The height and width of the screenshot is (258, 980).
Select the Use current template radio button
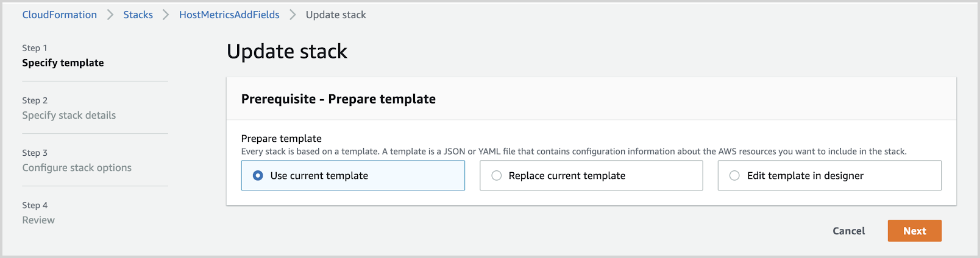(258, 176)
